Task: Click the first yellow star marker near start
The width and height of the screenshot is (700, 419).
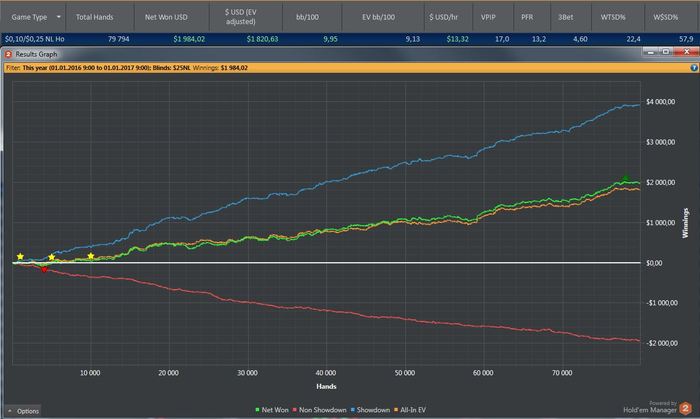Action: click(x=20, y=256)
